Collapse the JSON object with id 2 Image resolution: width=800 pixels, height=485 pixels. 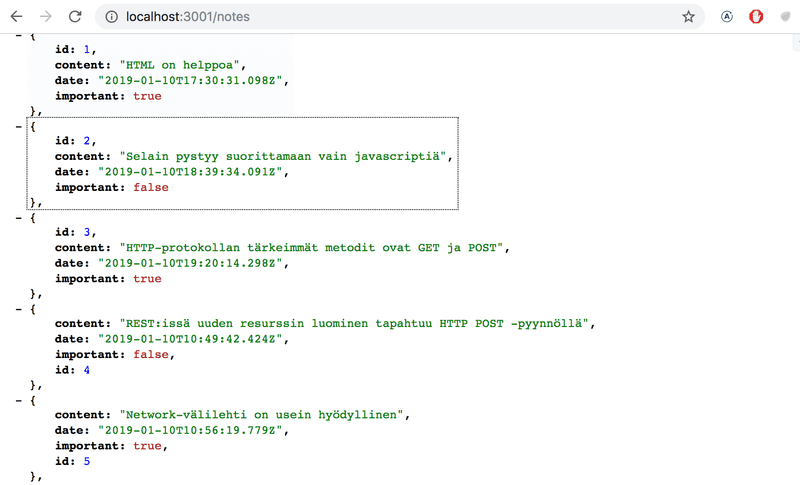(x=19, y=126)
